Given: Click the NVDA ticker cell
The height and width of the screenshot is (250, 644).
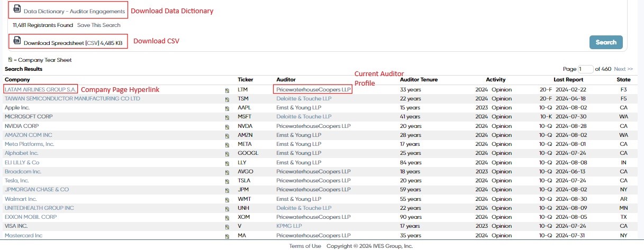Looking at the screenshot, I should tap(246, 126).
